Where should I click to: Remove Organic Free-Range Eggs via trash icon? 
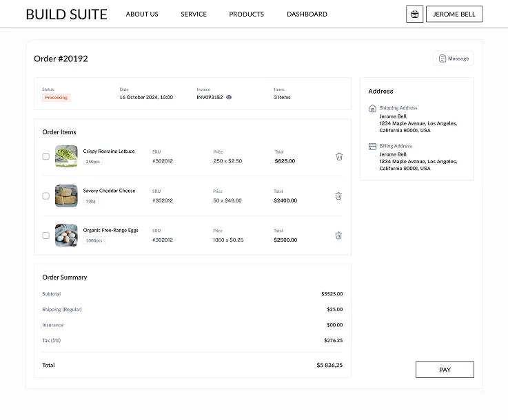point(338,235)
